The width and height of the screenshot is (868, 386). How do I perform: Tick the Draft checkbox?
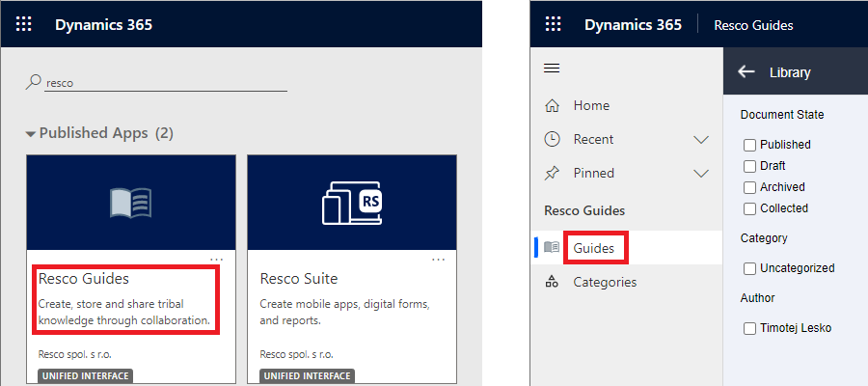tap(749, 166)
